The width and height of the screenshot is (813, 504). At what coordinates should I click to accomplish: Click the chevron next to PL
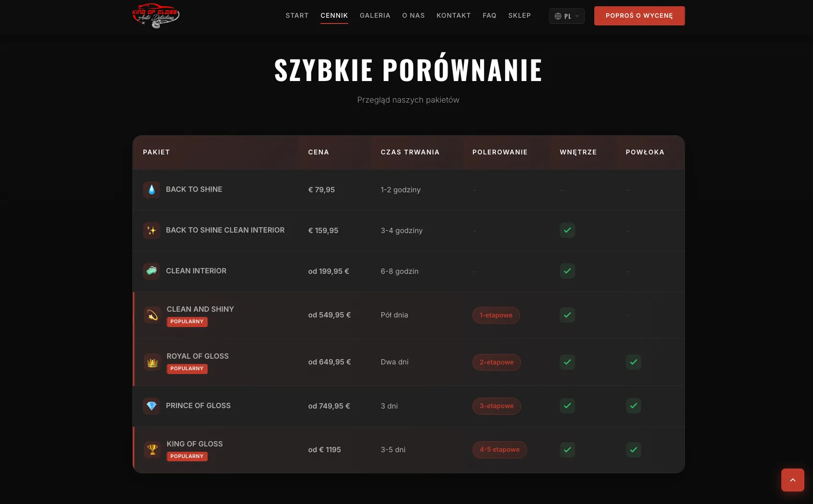[577, 16]
